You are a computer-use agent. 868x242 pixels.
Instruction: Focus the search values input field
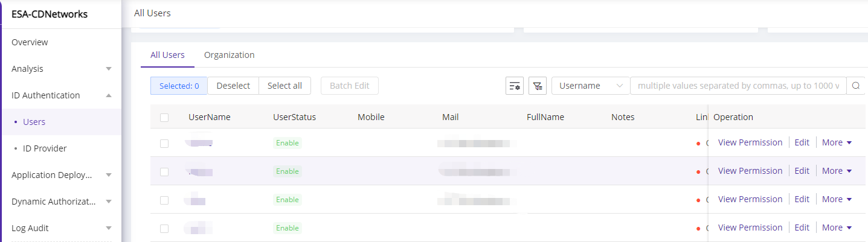(x=738, y=86)
